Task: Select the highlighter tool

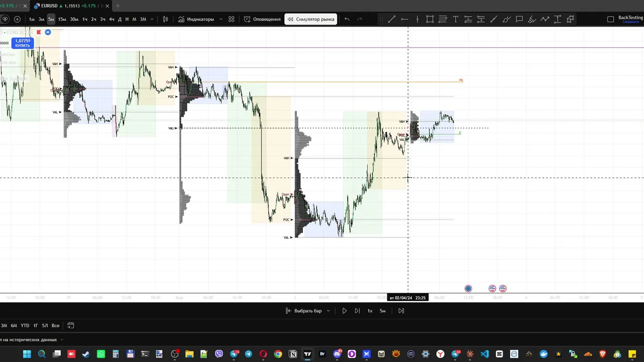Action: pyautogui.click(x=532, y=19)
